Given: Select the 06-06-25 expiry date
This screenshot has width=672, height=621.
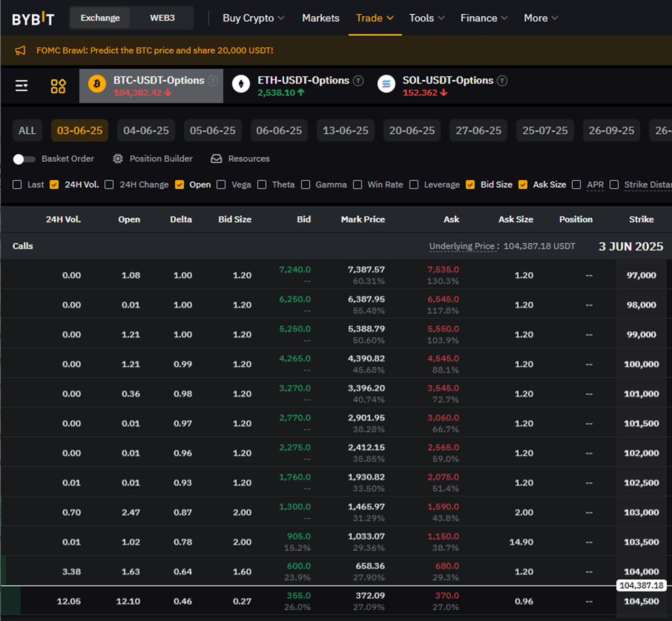Looking at the screenshot, I should (x=279, y=130).
